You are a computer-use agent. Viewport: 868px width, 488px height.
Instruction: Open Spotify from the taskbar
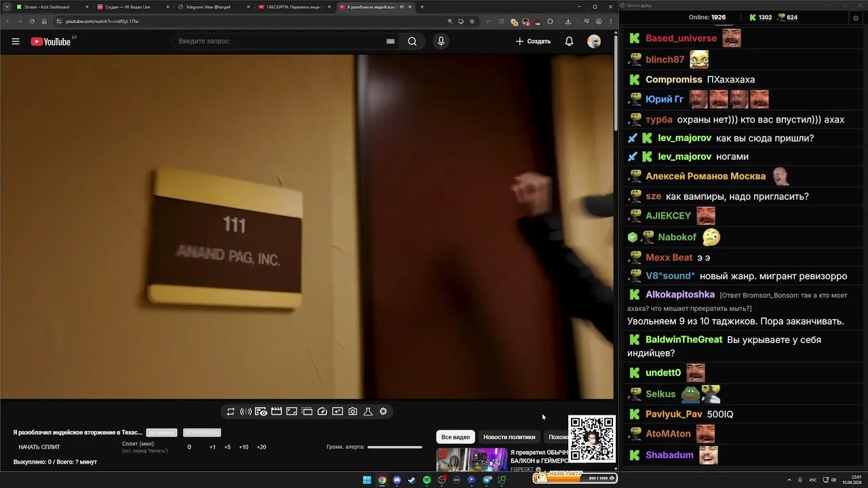click(427, 480)
